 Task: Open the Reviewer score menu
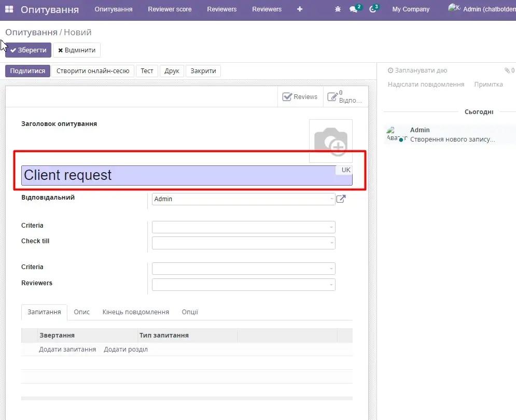point(170,9)
